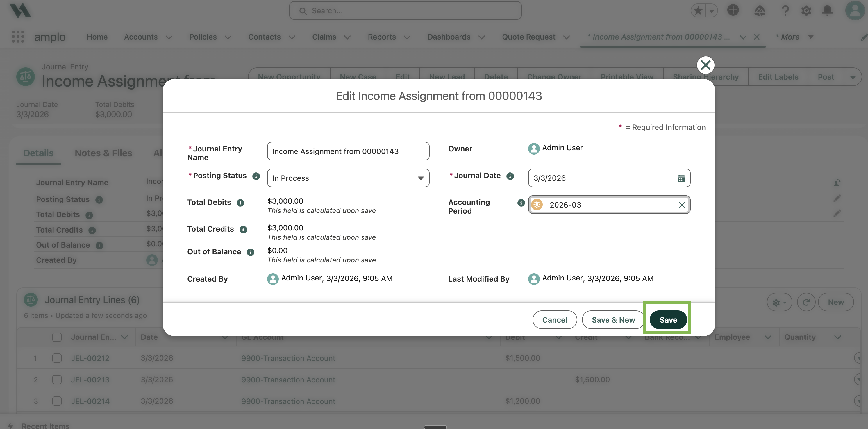The height and width of the screenshot is (429, 868).
Task: Show Accounting Period help info icon
Action: pos(521,203)
